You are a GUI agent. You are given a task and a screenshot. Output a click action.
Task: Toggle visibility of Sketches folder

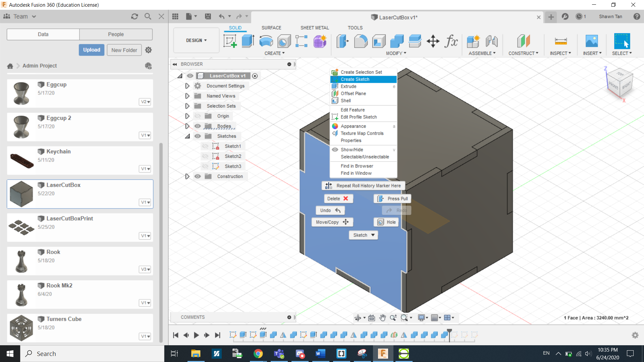[x=198, y=136]
